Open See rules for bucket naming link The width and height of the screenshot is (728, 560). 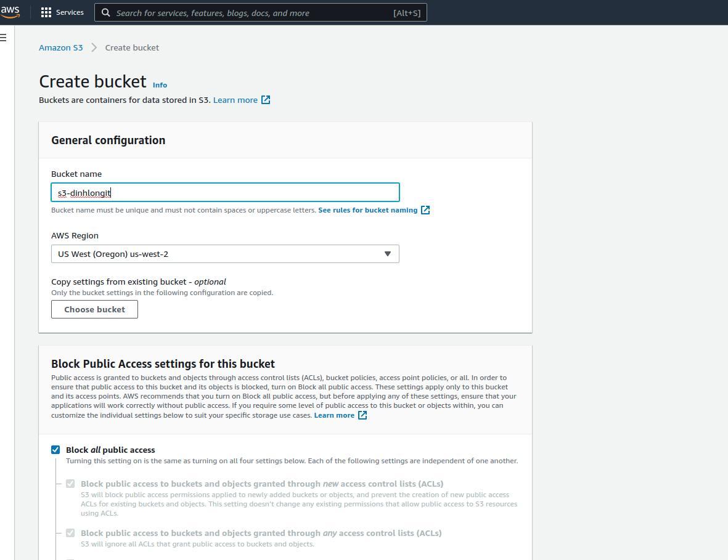point(367,210)
